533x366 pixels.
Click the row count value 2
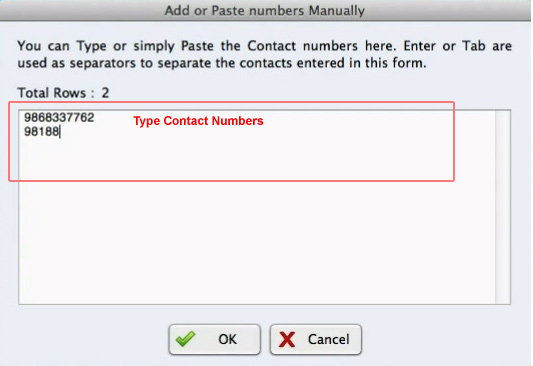click(x=105, y=93)
